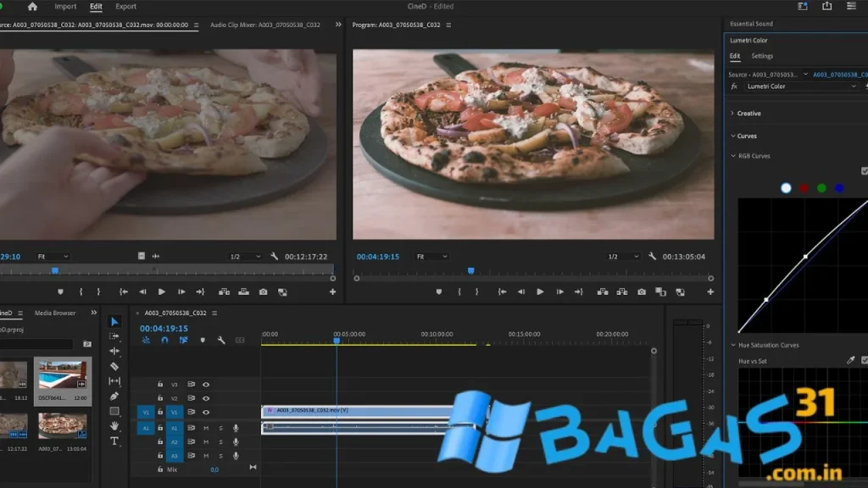Expand the Creative section
The image size is (868, 488).
coord(732,114)
